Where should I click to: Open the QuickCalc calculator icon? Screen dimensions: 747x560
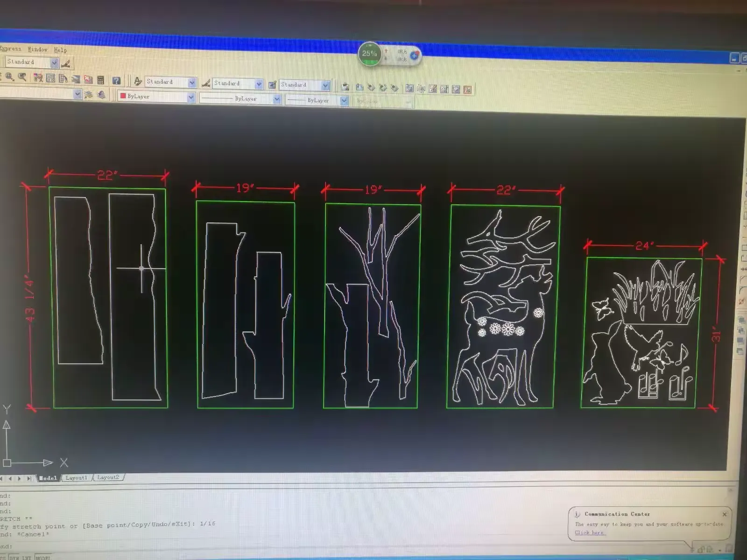tap(100, 80)
